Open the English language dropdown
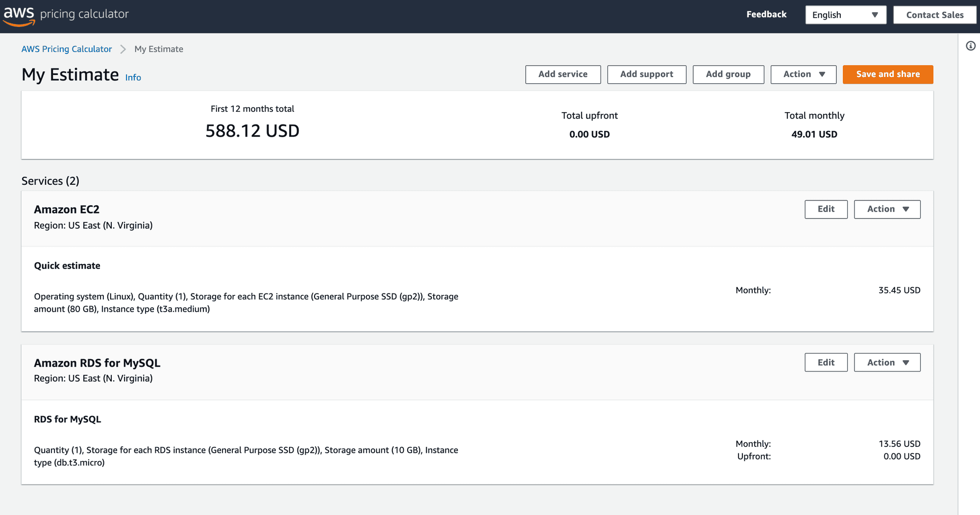The image size is (980, 515). (846, 15)
